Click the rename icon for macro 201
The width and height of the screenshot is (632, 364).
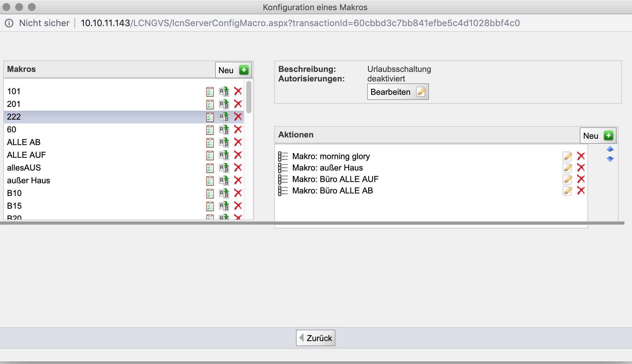[x=224, y=104]
